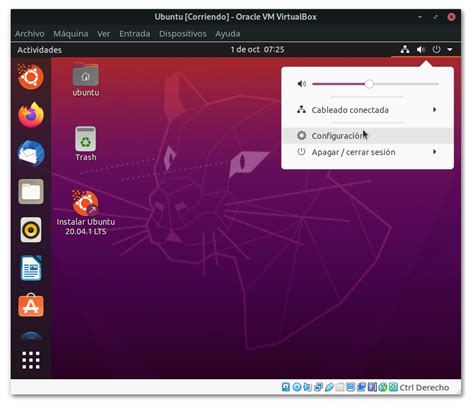Expand the Apagar / cerrar sesión submenu arrow
Screen dimensions: 474x409
[434, 152]
